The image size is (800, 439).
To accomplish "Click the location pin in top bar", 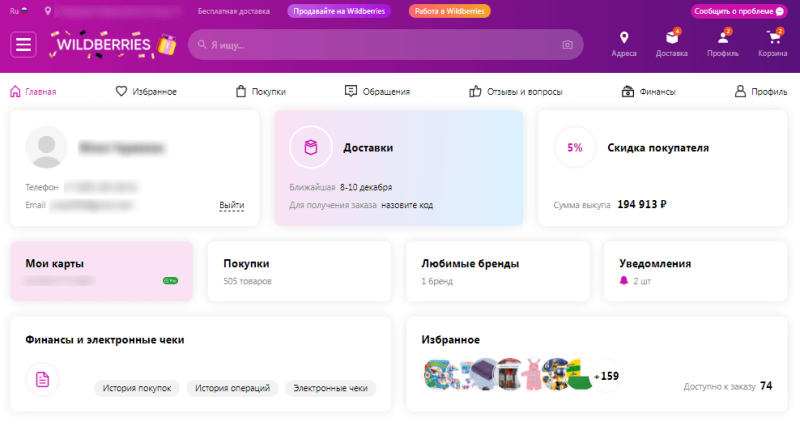I will tap(47, 11).
